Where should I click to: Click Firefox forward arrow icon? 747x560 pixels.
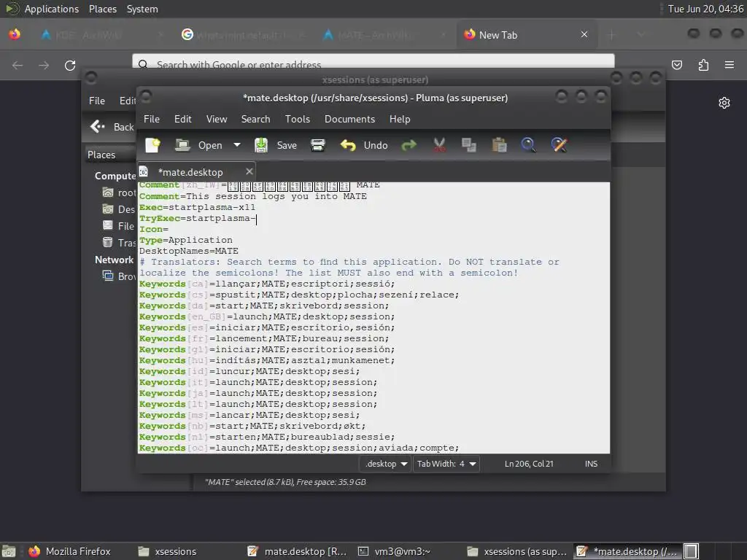point(44,65)
